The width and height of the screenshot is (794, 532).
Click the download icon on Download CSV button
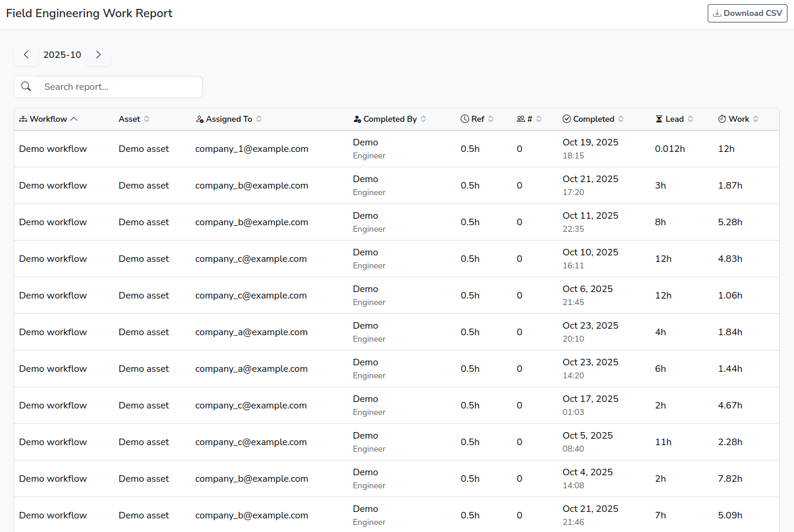point(718,13)
